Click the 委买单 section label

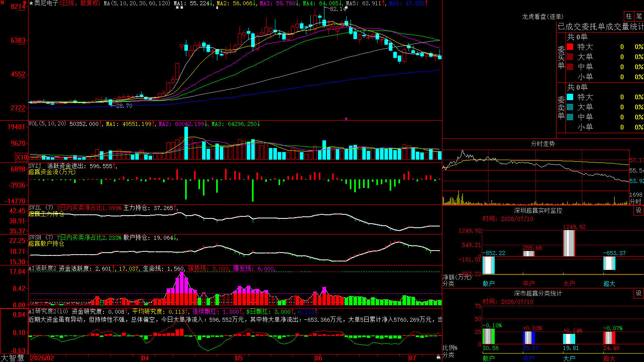(x=561, y=58)
